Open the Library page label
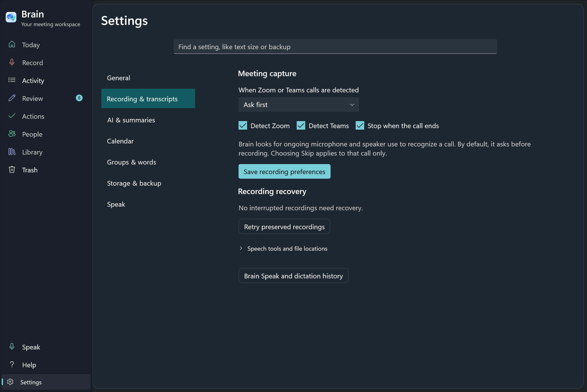Screen dimensions: 587x392 click(x=32, y=152)
